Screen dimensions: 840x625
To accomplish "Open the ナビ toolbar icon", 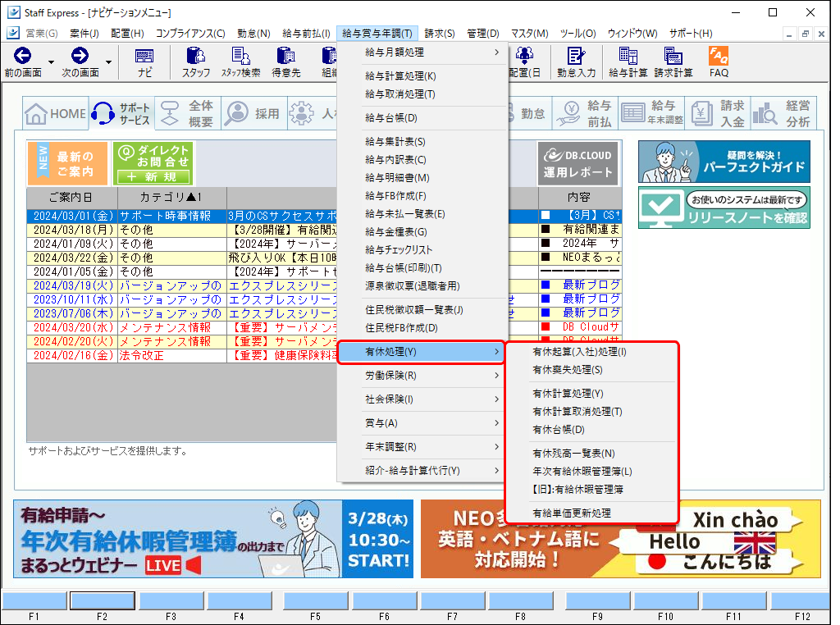I will click(144, 62).
